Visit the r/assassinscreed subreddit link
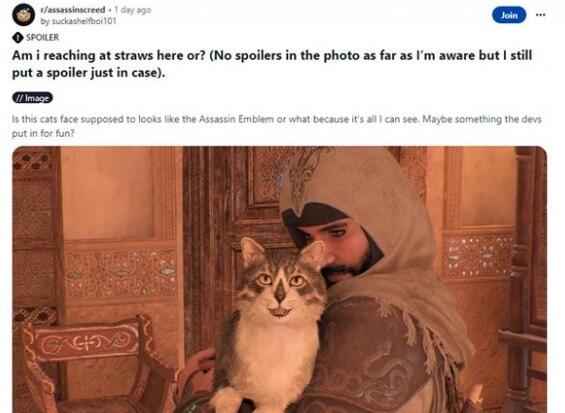The height and width of the screenshot is (413, 565). click(73, 10)
